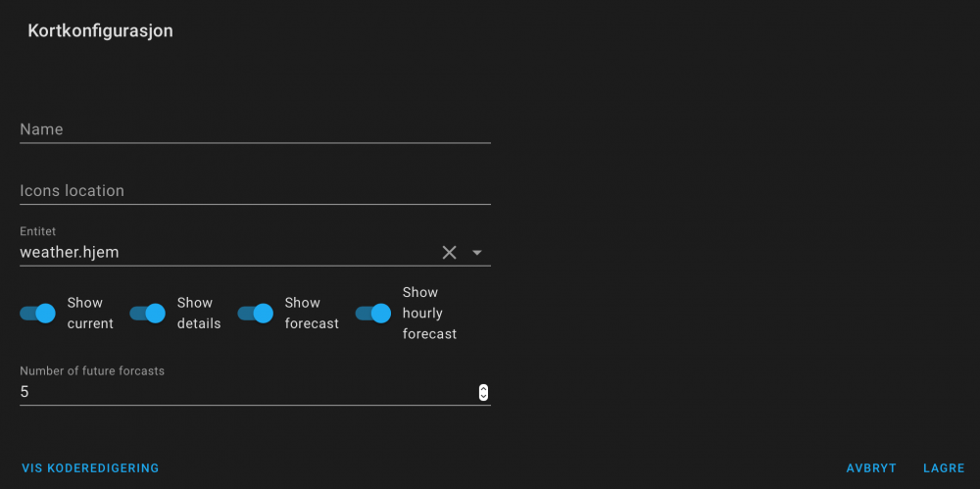Click the "Show forecast" label text

point(312,314)
